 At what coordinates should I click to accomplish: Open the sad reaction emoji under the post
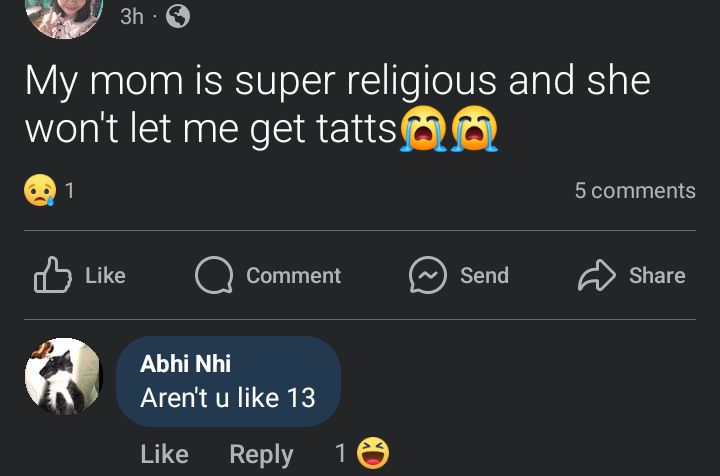pos(40,190)
